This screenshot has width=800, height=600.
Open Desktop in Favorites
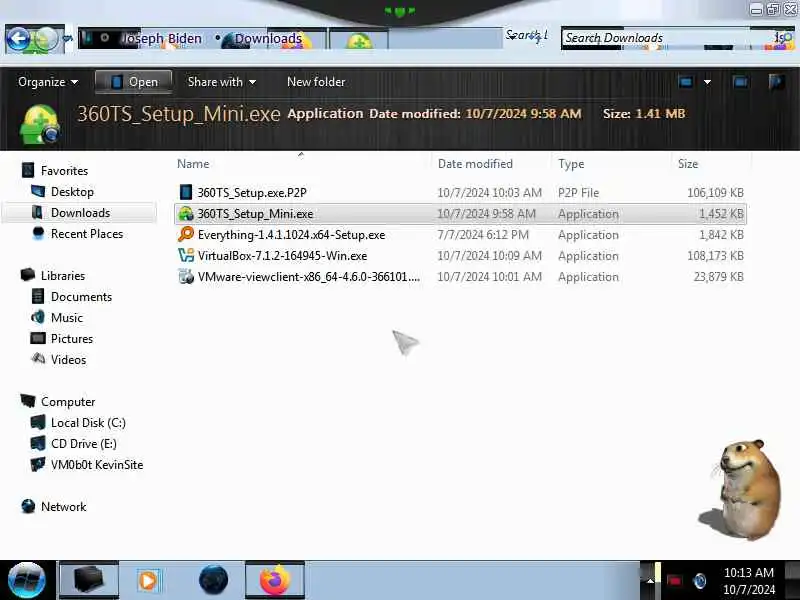[x=72, y=192]
